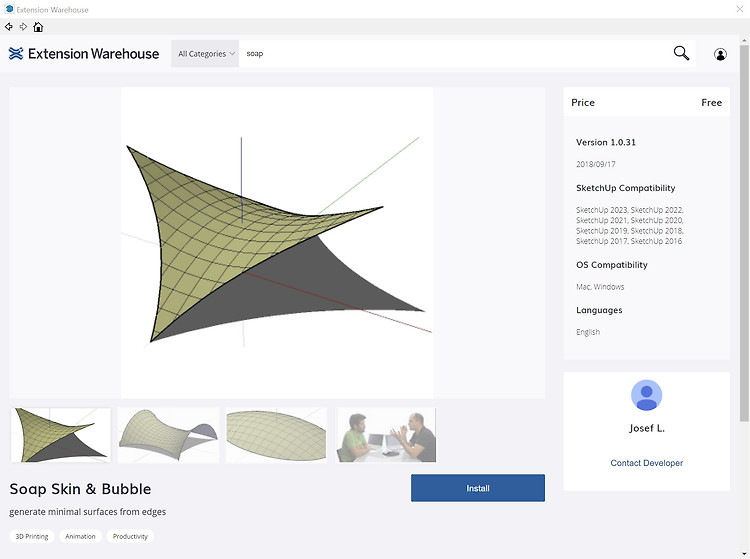750x559 pixels.
Task: Click the 'Mac, Windows' text
Action: tap(600, 287)
